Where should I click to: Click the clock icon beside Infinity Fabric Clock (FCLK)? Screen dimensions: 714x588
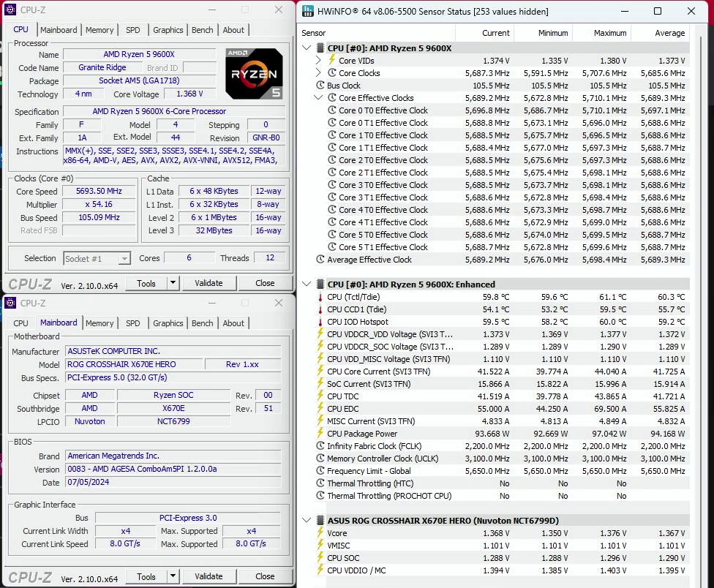[x=320, y=446]
